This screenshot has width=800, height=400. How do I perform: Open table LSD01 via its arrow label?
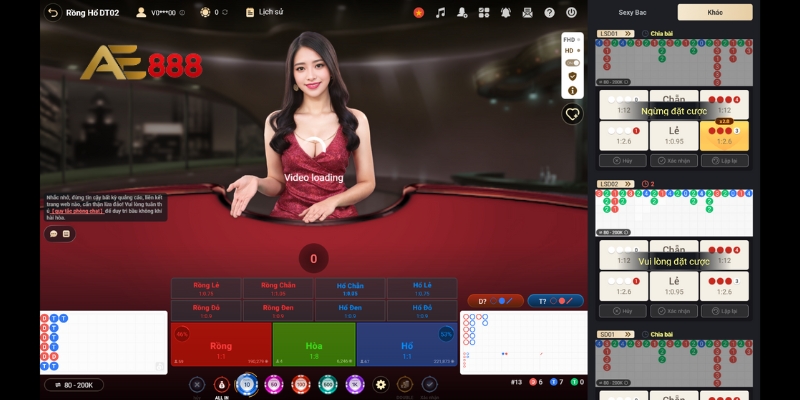[x=615, y=34]
